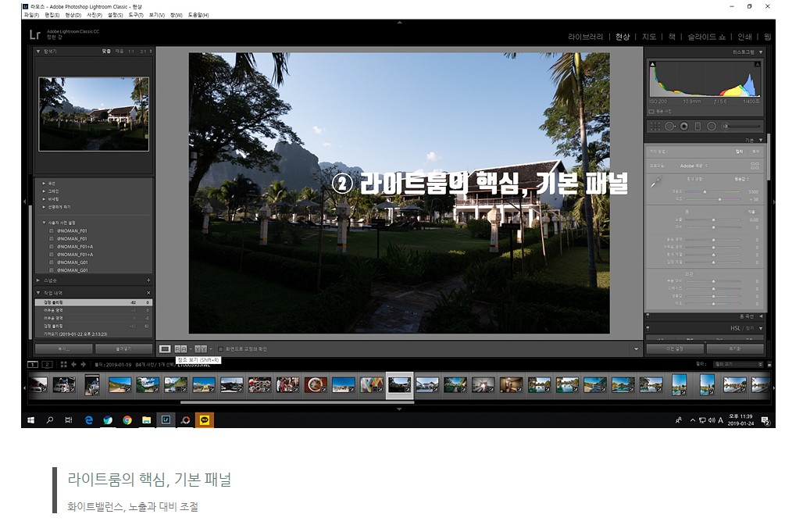Expand the Snapshots panel
The image size is (810, 532).
pos(38,280)
